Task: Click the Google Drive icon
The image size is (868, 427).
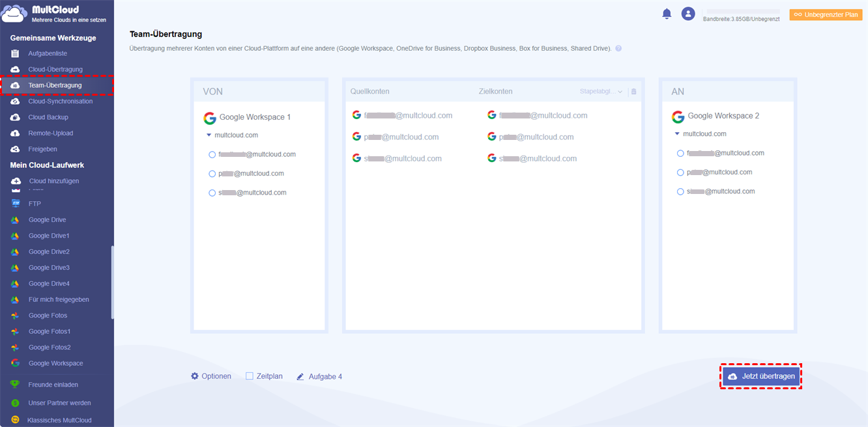Action: click(x=15, y=220)
